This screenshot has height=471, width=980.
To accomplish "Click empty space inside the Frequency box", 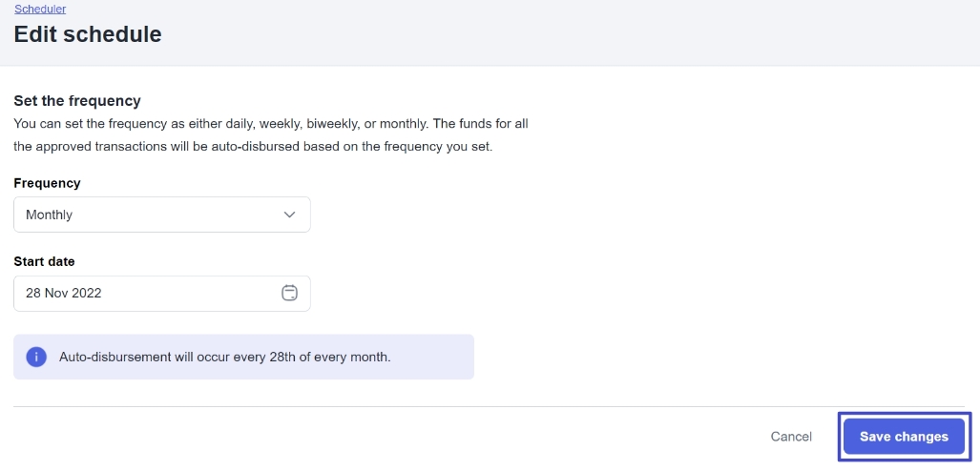I will click(x=172, y=215).
